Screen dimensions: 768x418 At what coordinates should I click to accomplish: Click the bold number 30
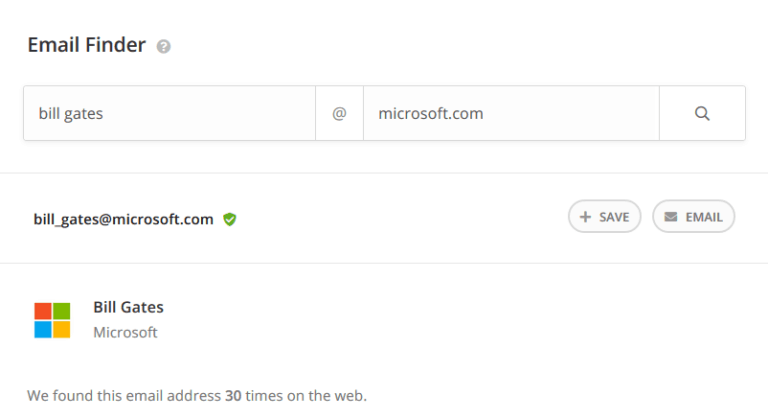click(x=233, y=395)
